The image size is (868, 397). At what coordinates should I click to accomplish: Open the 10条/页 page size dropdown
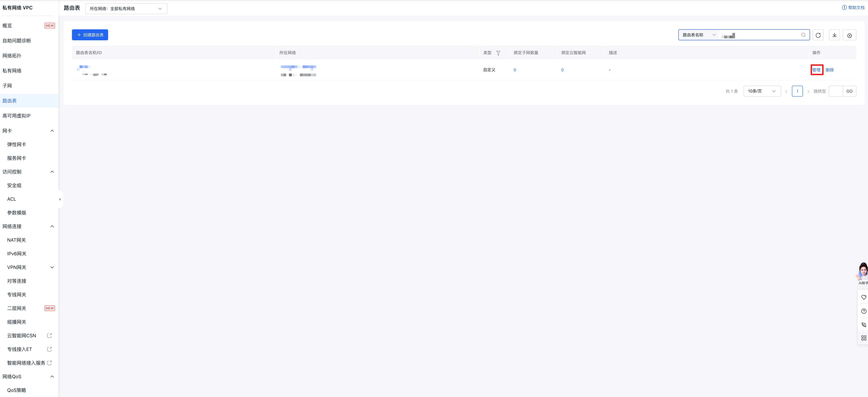pyautogui.click(x=762, y=91)
